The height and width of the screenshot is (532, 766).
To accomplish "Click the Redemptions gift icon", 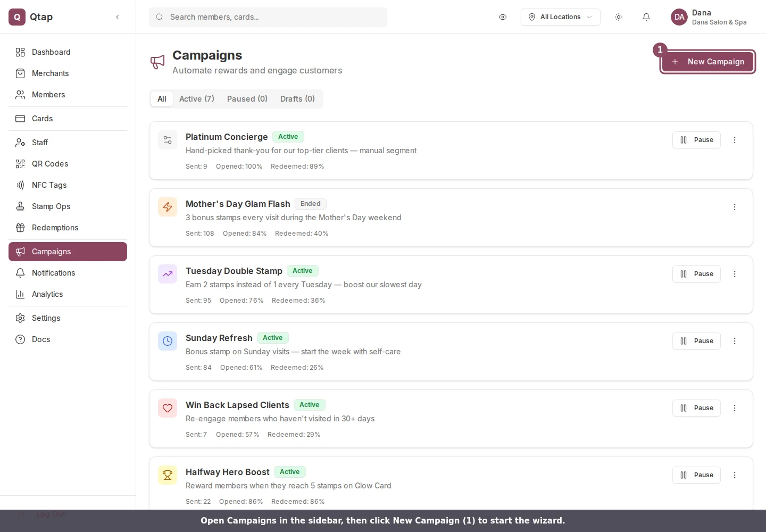I will 20,228.
